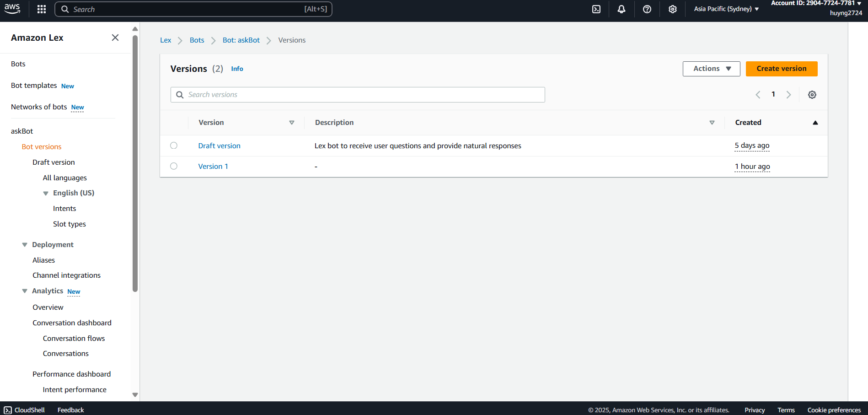Open CloudShell from the top bar icon
Viewport: 868px width, 415px height.
596,9
